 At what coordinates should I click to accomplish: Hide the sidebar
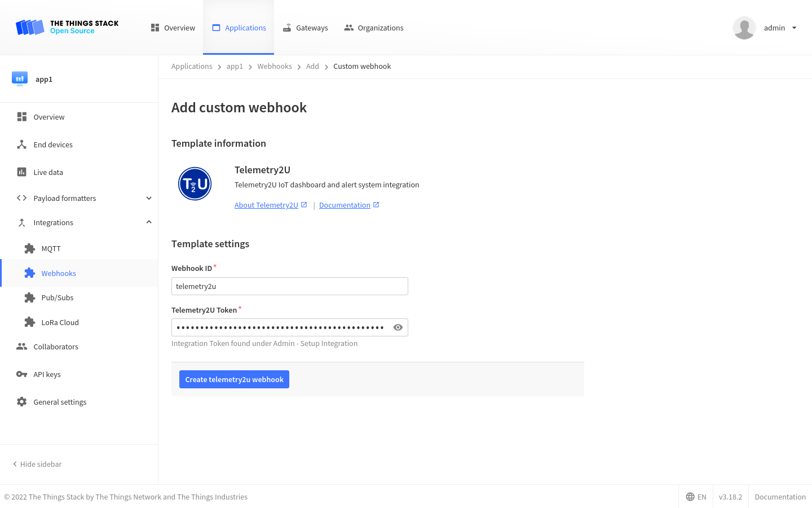(36, 464)
